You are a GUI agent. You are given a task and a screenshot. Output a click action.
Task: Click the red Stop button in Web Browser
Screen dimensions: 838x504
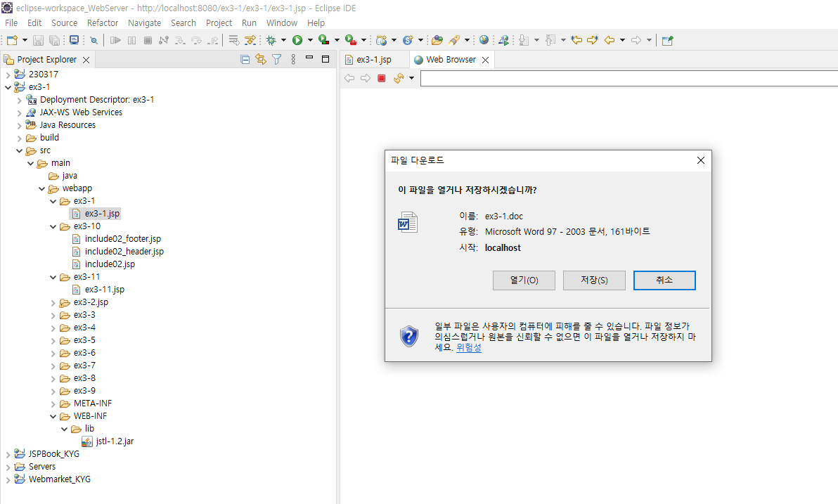pyautogui.click(x=382, y=78)
